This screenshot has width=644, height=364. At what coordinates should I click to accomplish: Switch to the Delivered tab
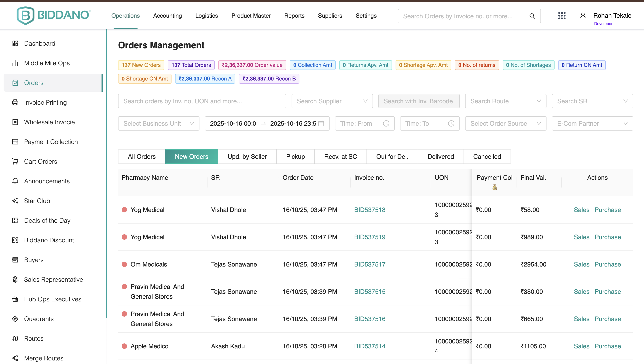coord(441,157)
